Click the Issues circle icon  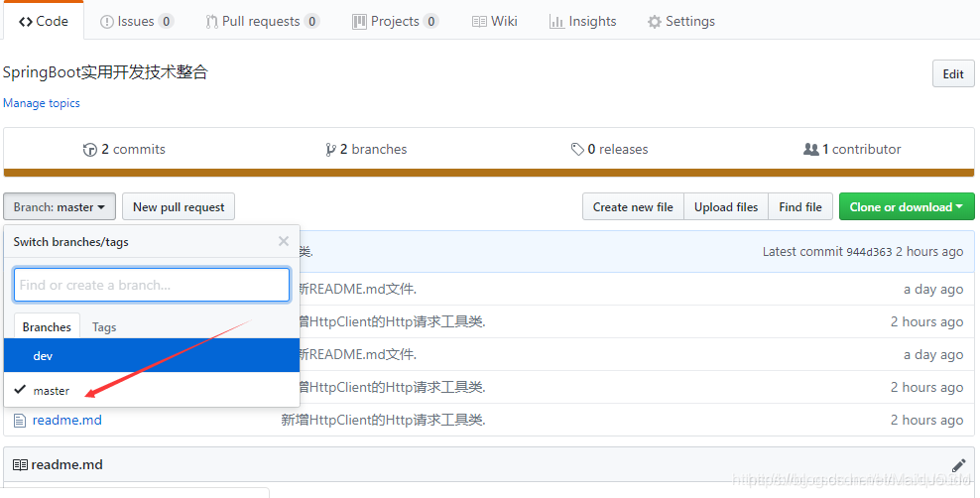point(107,22)
